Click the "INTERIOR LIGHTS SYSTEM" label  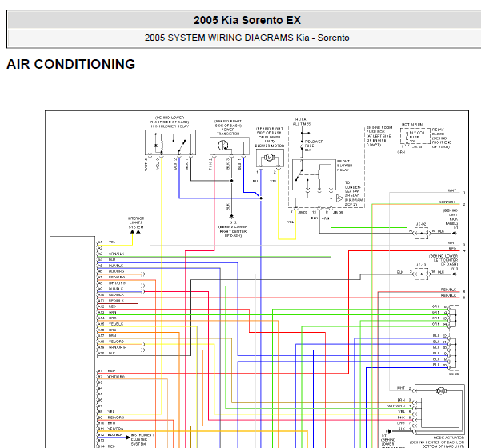point(136,222)
